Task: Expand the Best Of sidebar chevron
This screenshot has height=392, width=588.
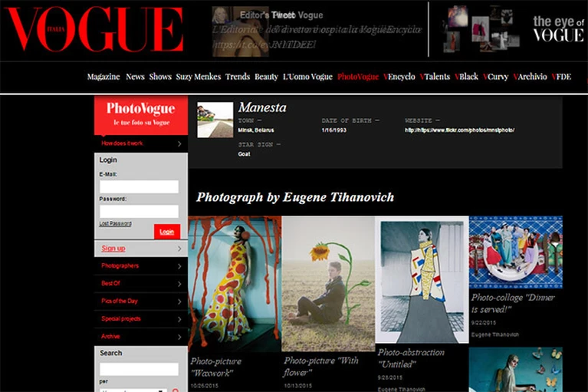Action: click(179, 284)
